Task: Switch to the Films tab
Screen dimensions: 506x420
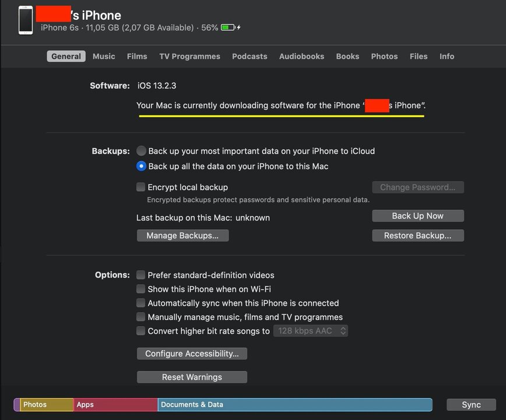Action: pyautogui.click(x=137, y=56)
